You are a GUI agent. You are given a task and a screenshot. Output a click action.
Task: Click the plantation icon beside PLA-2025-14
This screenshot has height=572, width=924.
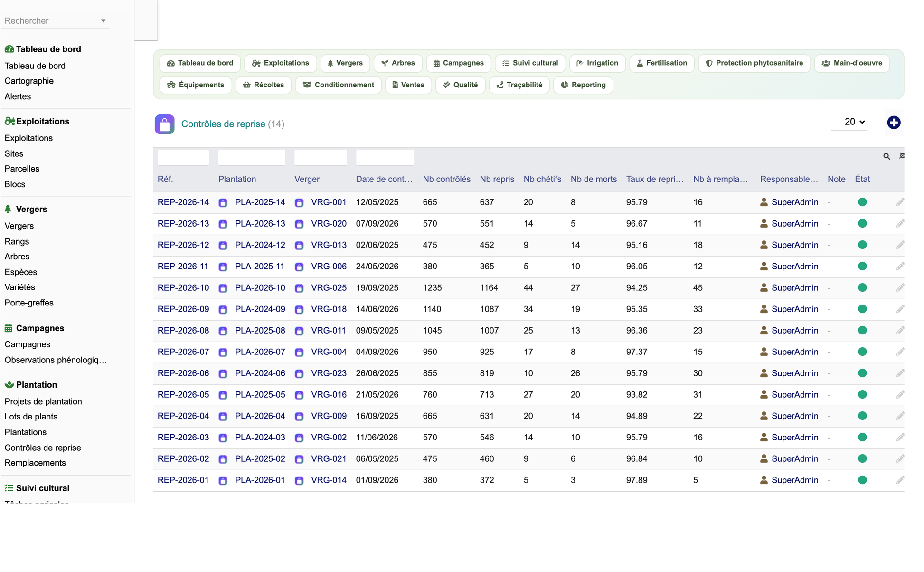223,203
